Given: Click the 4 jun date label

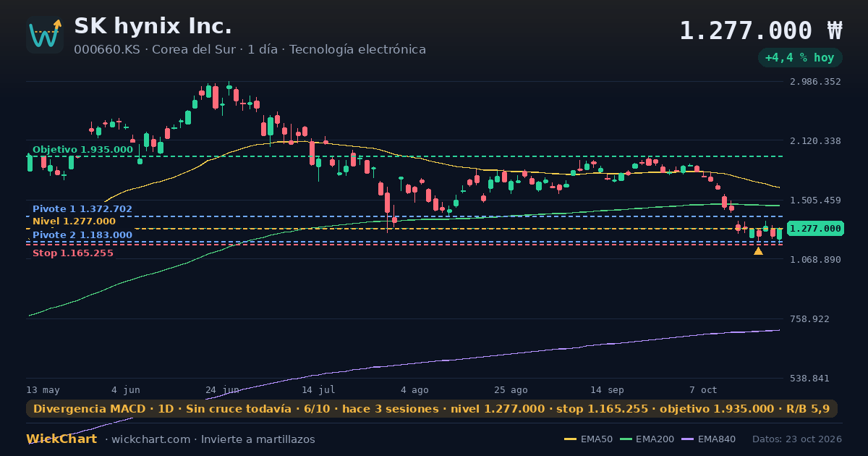Looking at the screenshot, I should pos(126,390).
